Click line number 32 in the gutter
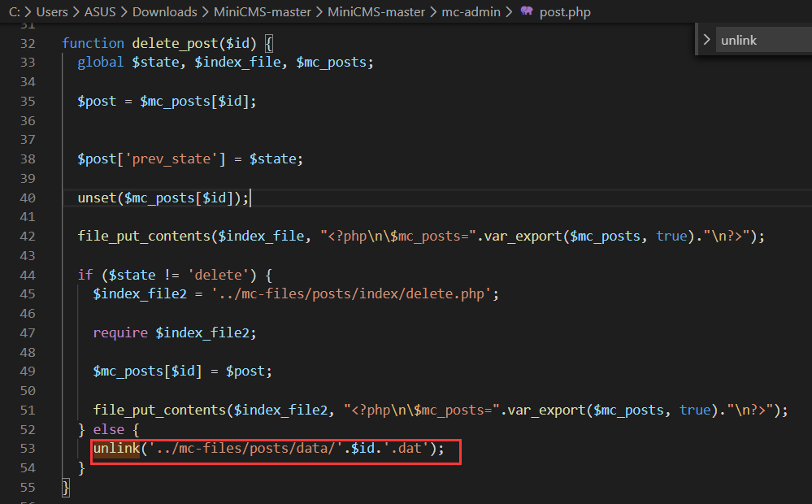The height and width of the screenshot is (504, 812). click(28, 44)
